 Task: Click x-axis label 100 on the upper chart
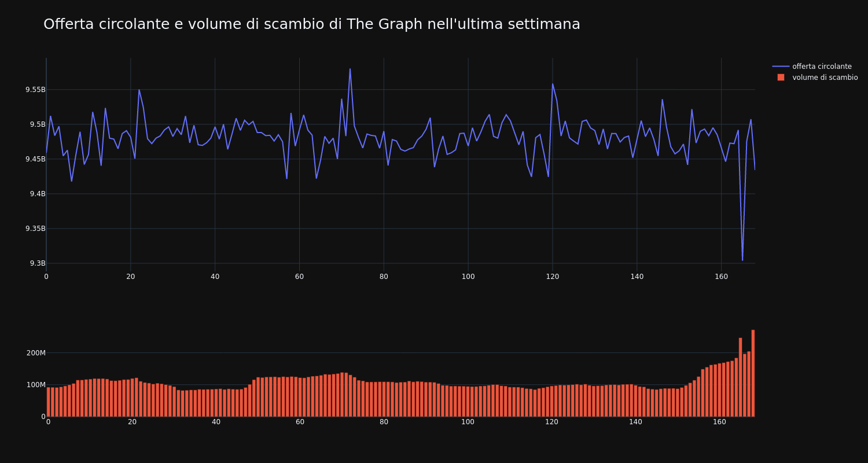(468, 277)
